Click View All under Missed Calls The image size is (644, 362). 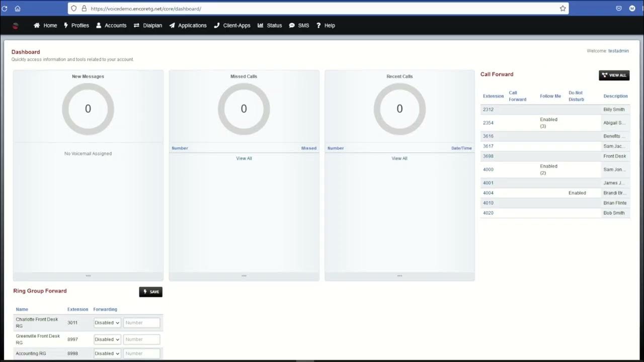(244, 158)
